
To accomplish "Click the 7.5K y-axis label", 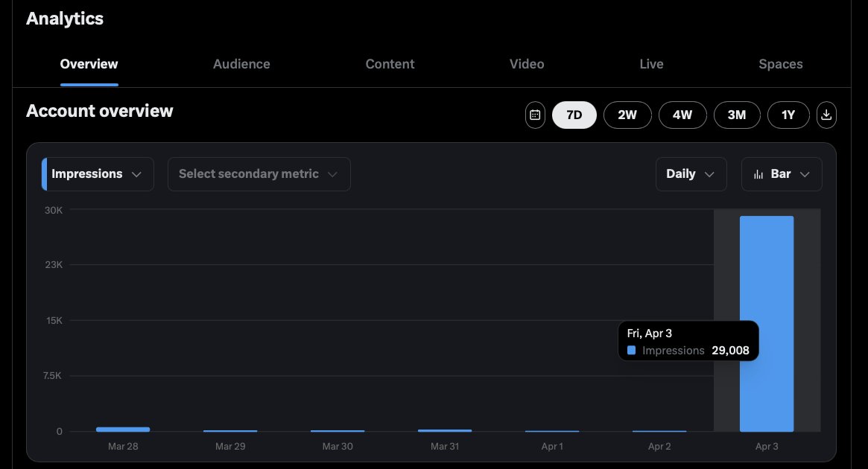I will (x=52, y=376).
